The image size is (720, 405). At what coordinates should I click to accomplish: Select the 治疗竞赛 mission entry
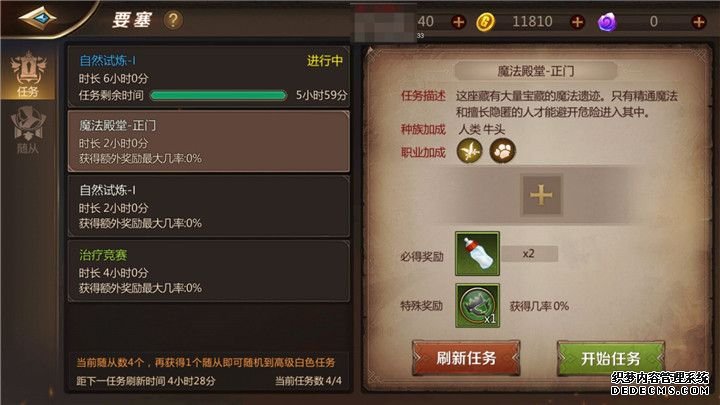point(209,271)
